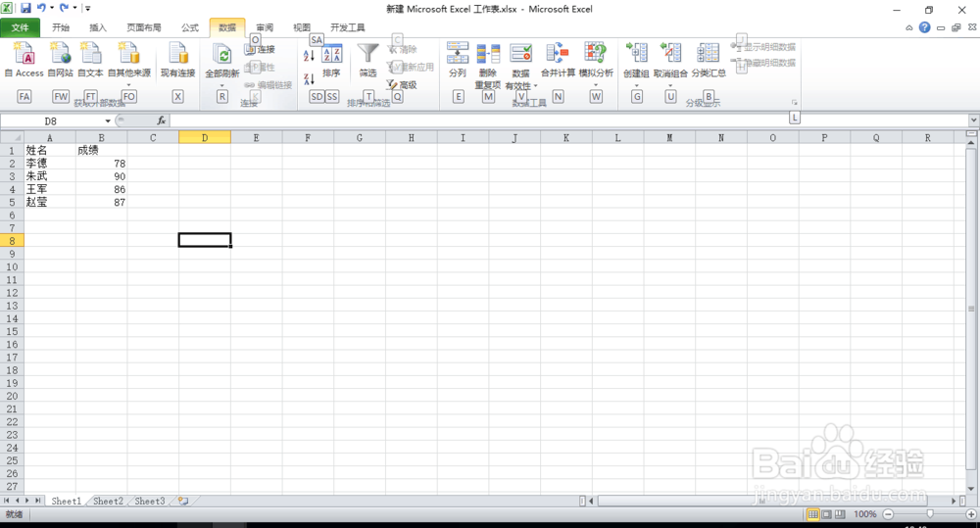Select column D header
980x528 pixels.
click(205, 137)
